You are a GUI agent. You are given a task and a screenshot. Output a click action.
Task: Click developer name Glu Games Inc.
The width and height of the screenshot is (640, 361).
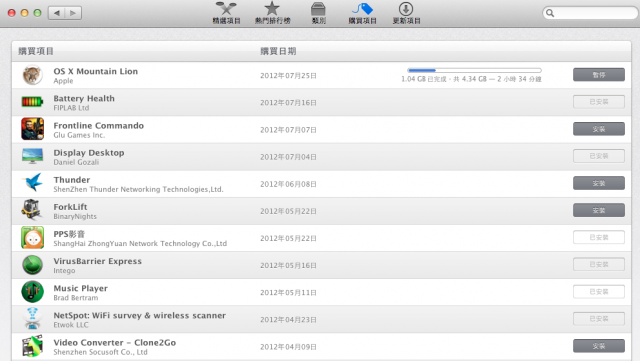tap(79, 135)
